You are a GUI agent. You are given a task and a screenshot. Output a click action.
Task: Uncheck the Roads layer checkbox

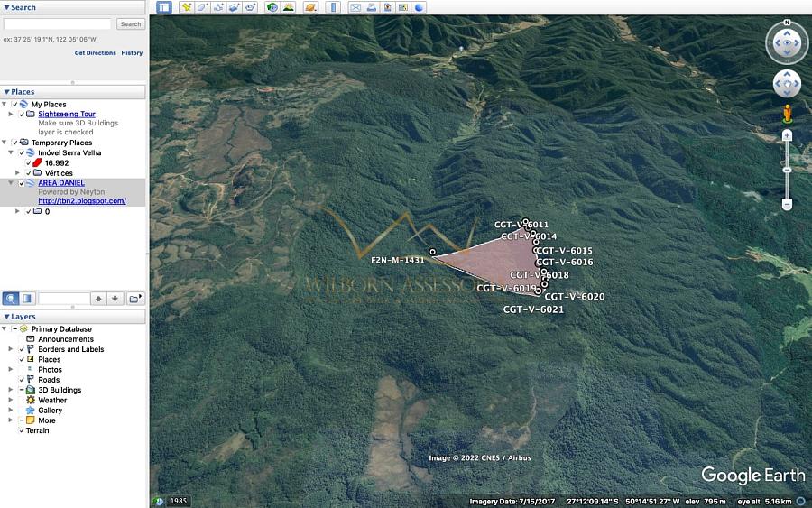click(22, 380)
